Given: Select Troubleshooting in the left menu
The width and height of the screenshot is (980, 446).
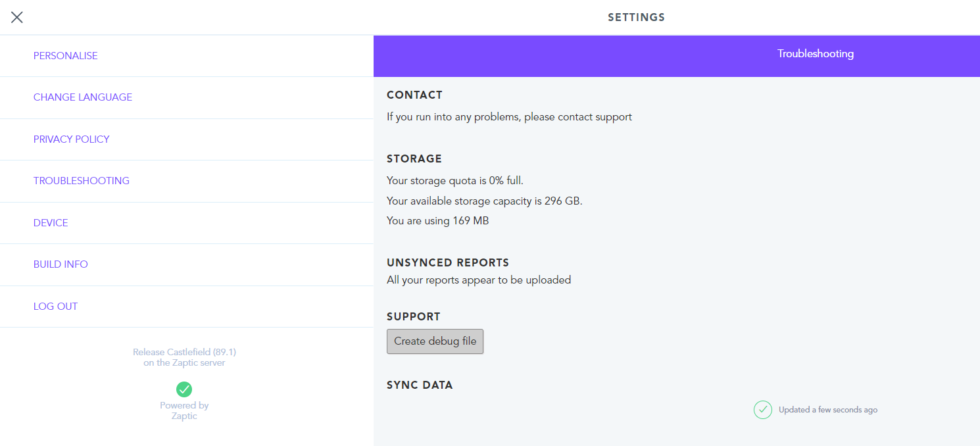Looking at the screenshot, I should pos(187,181).
